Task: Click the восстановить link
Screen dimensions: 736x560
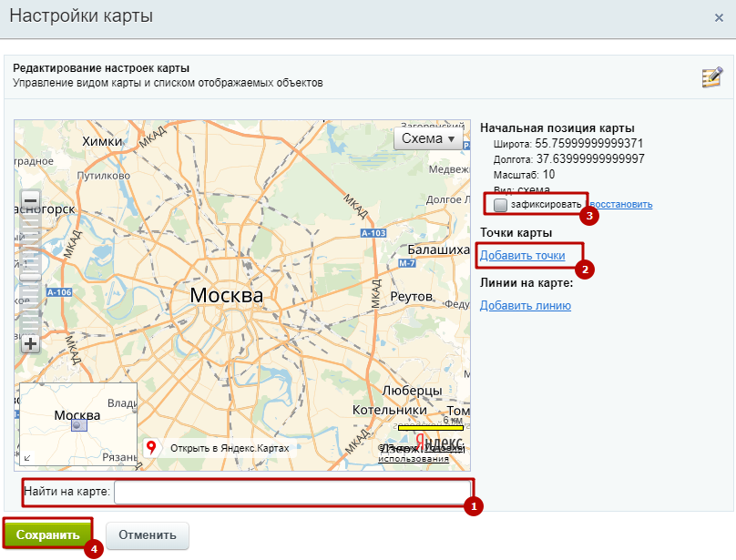Action: 621,204
